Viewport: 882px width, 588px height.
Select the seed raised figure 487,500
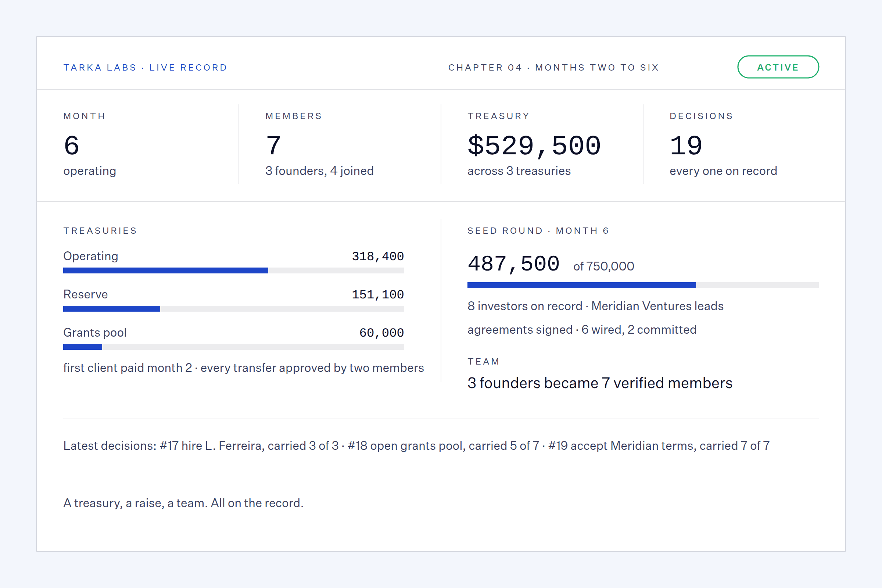click(x=513, y=263)
